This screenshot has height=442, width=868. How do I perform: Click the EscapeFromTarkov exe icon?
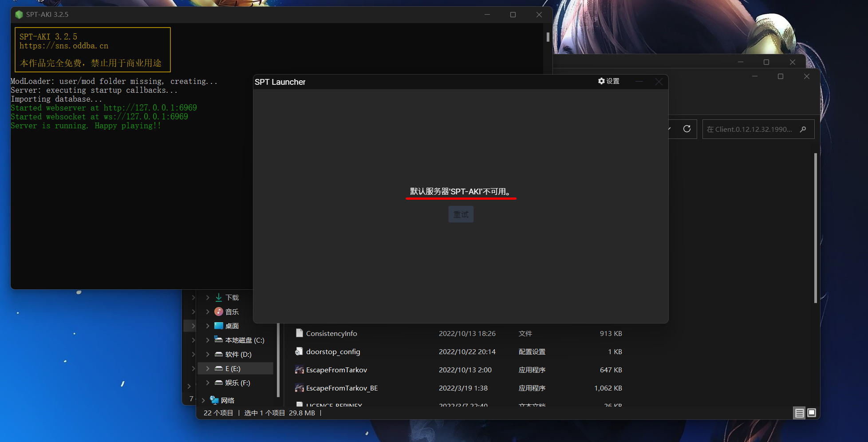[300, 370]
